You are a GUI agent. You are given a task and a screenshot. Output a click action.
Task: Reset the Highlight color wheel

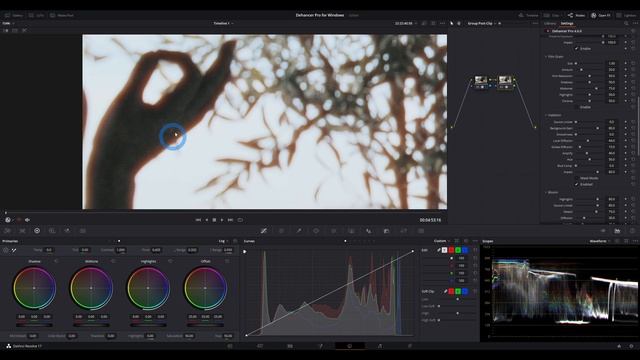(170, 261)
